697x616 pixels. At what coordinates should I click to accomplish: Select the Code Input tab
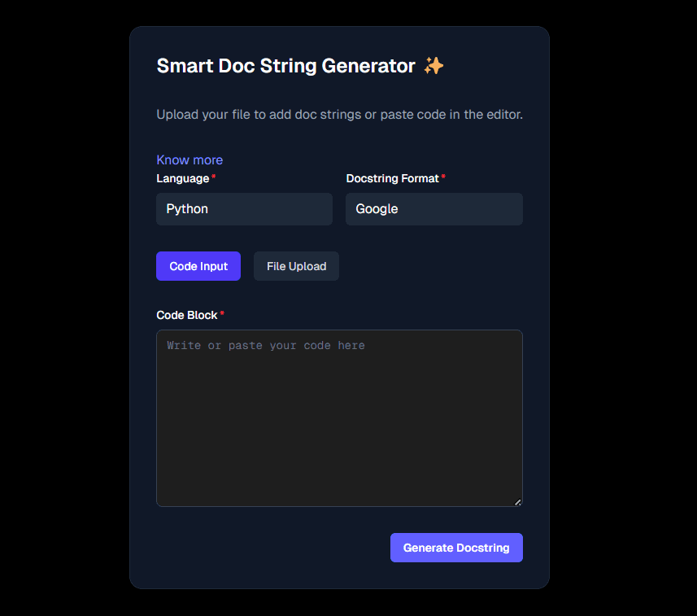click(x=198, y=266)
